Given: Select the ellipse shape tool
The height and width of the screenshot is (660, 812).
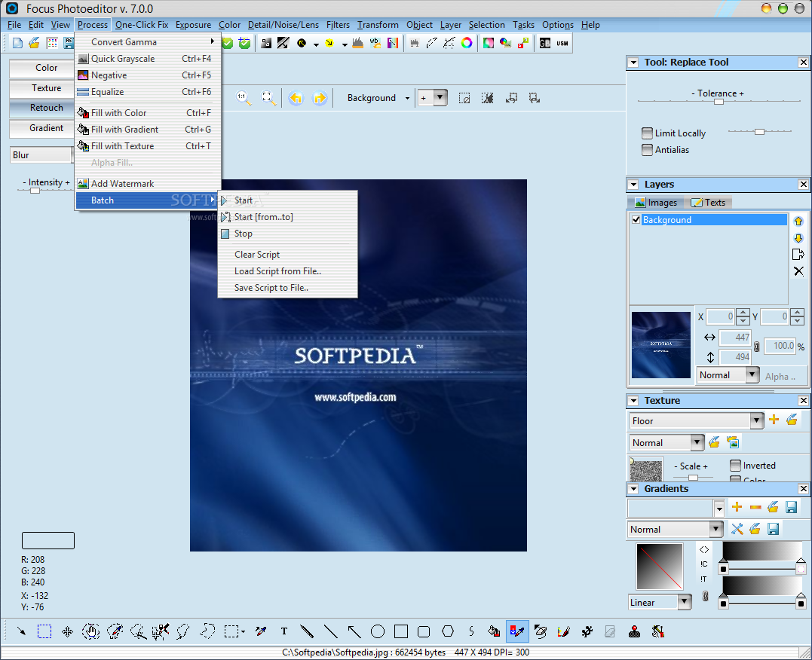Looking at the screenshot, I should (378, 631).
